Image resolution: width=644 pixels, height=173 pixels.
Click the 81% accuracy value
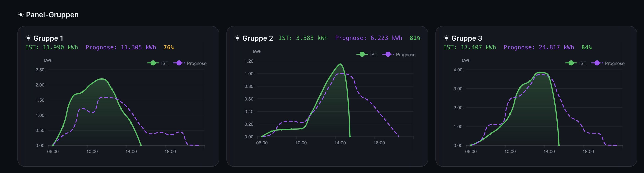[415, 38]
